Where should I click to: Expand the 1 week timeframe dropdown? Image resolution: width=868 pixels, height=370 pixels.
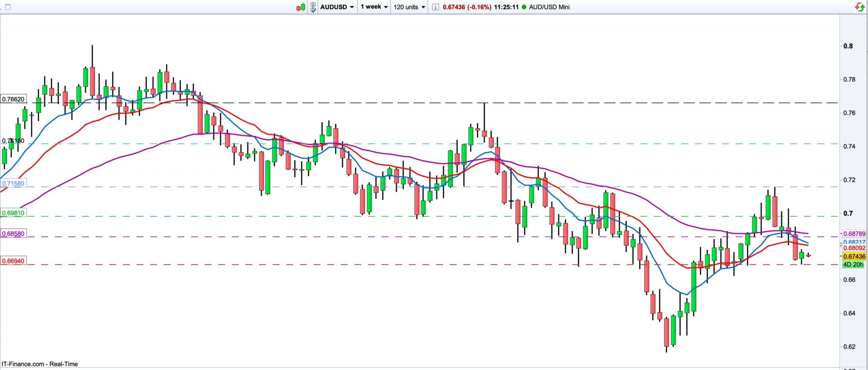click(x=374, y=7)
